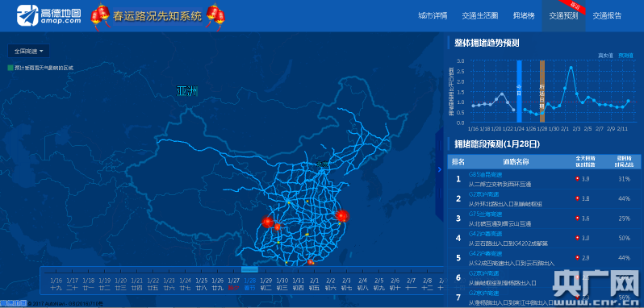644x308 pixels.
Task: Open 交通预测 tab in top navigation
Action: pyautogui.click(x=563, y=16)
